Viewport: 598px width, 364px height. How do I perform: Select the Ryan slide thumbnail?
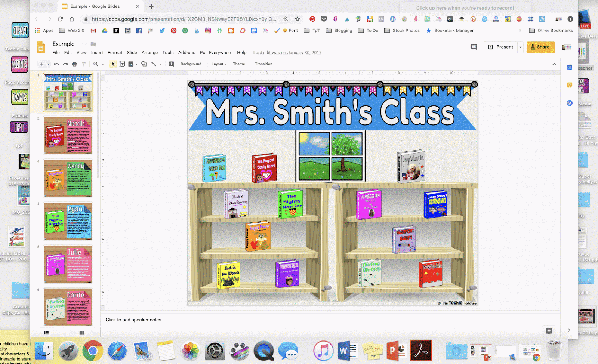point(68,221)
